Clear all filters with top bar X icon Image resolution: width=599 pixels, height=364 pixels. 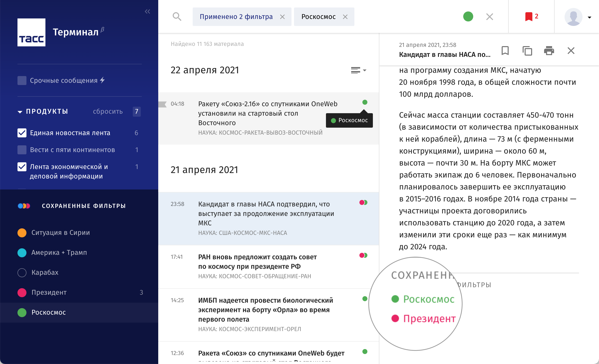point(490,17)
